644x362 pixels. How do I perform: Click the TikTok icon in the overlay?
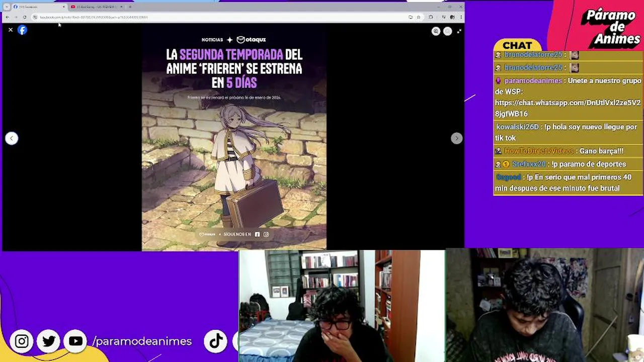(x=216, y=341)
